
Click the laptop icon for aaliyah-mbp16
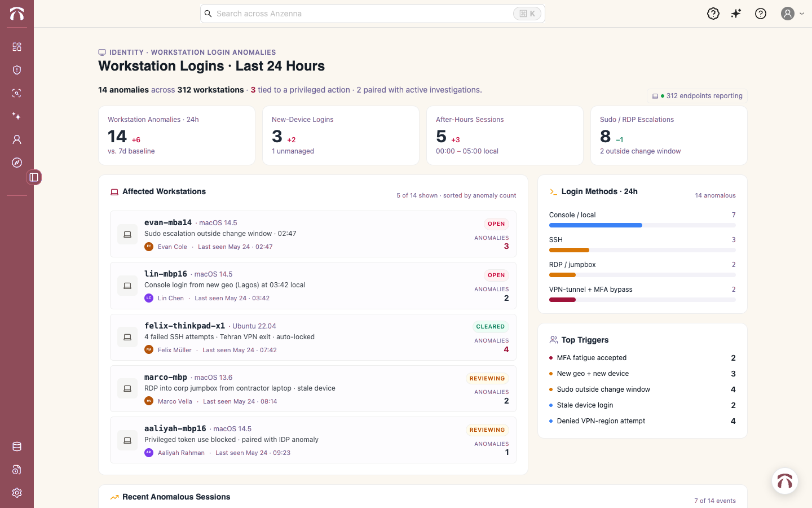pyautogui.click(x=127, y=440)
